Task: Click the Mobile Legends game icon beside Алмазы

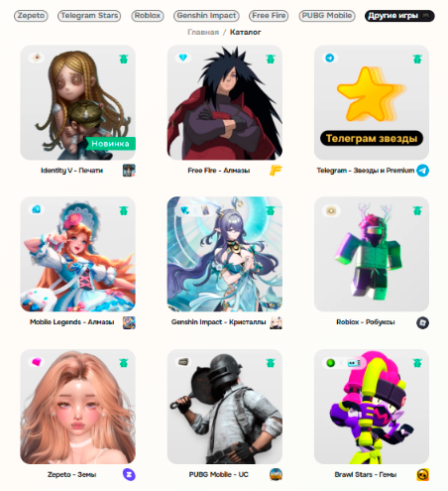Action: click(x=129, y=322)
